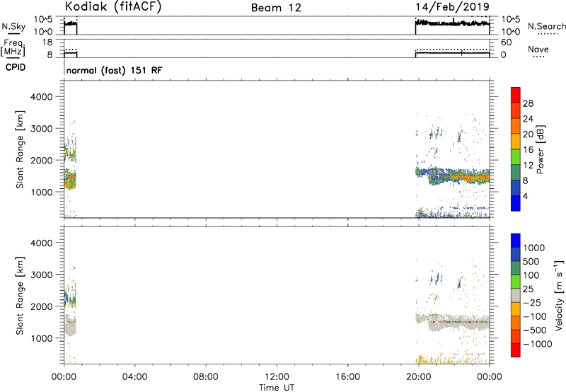The image size is (566, 392).
Task: Click the '-1000' velocity colorbar tick
Action: tap(538, 344)
